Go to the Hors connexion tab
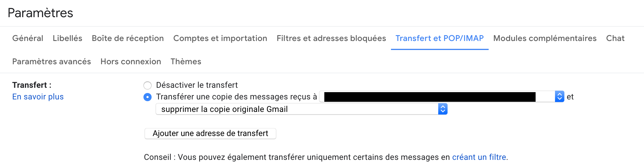Viewport: 644px width, 168px height. pos(131,61)
